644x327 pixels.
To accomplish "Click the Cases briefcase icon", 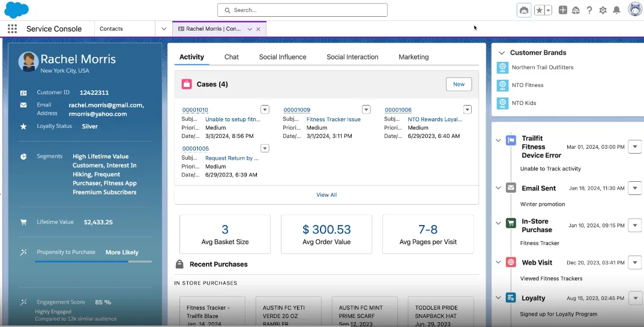I will pos(187,84).
